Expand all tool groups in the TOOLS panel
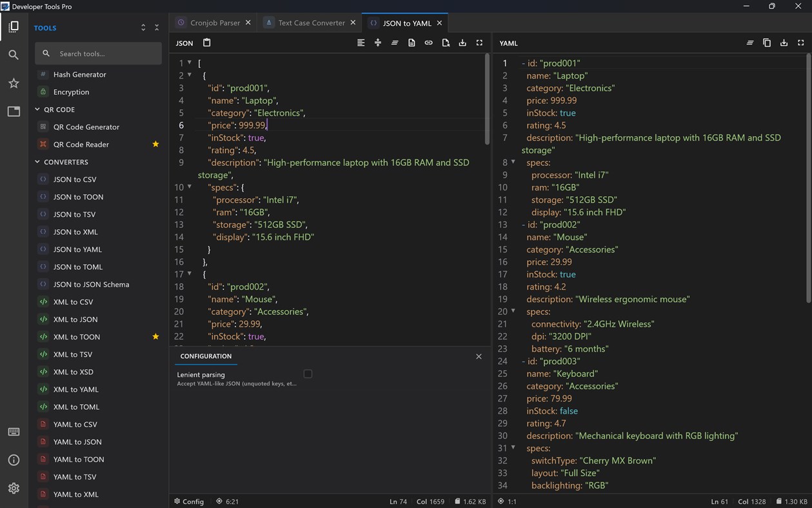The image size is (812, 508). tap(143, 28)
